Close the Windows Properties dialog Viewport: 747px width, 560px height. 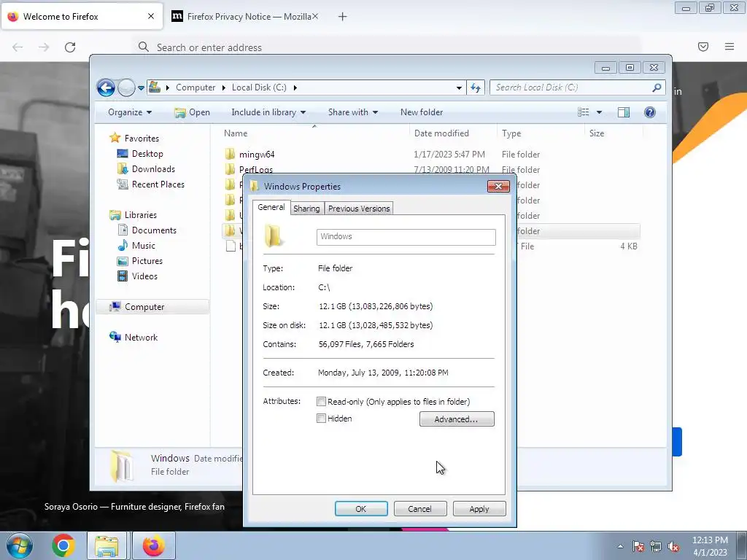tap(498, 186)
